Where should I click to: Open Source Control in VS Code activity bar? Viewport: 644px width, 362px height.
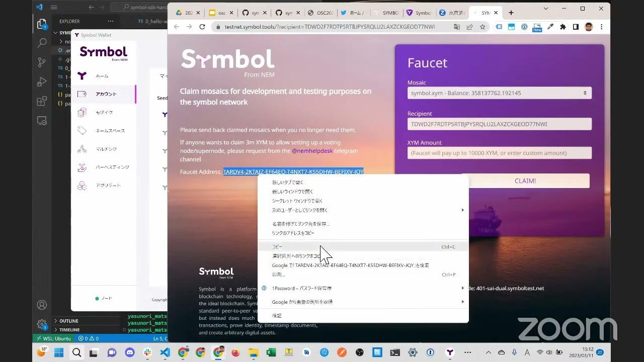(42, 62)
